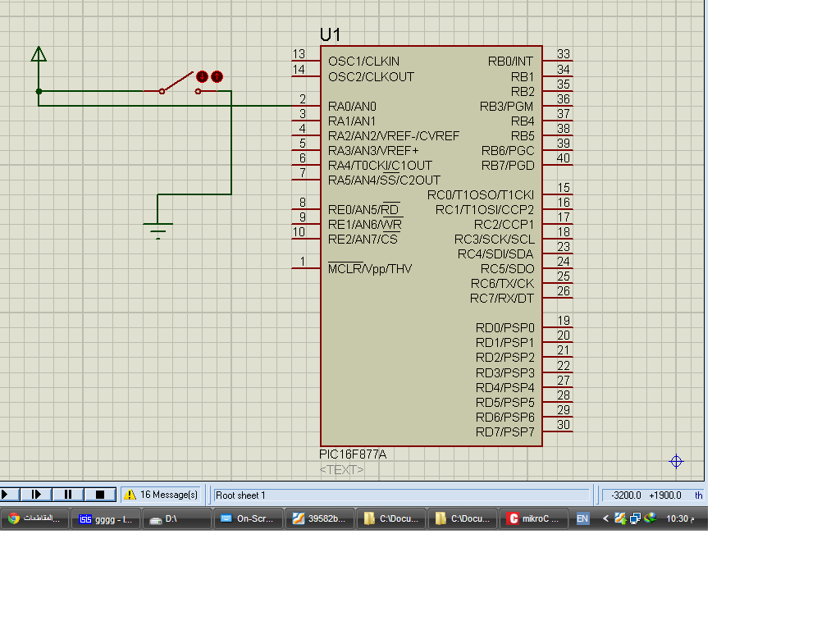Click the RB3/PGM pin label
Image resolution: width=840 pixels, height=630 pixels.
click(507, 106)
